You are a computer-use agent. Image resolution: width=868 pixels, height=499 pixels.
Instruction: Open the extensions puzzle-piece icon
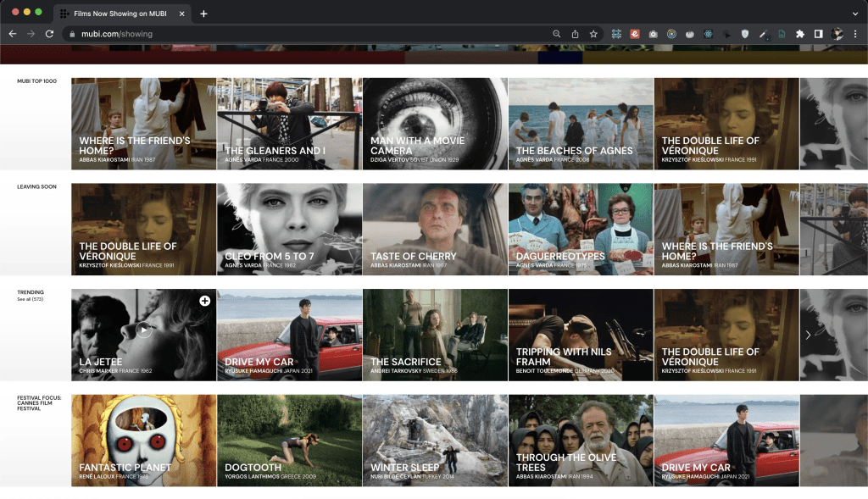[800, 34]
